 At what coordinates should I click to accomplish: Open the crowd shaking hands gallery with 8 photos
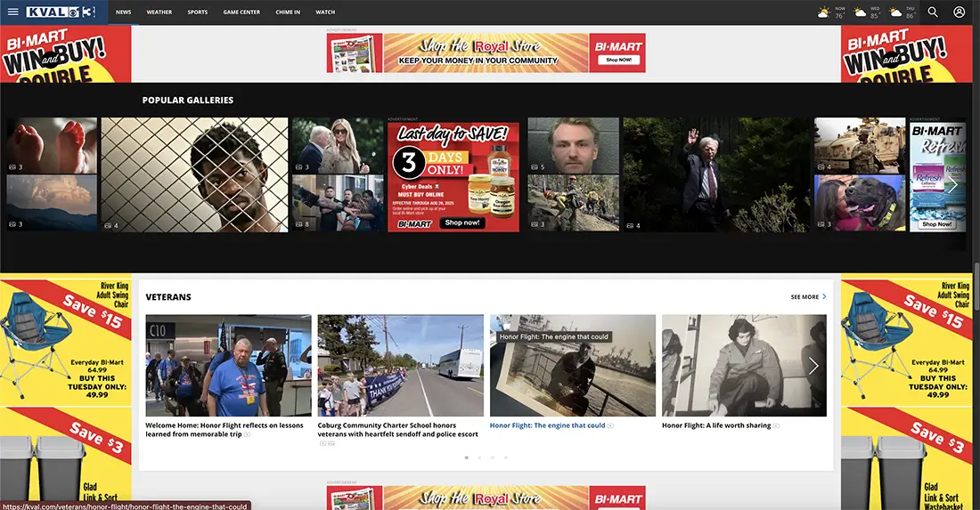click(339, 203)
